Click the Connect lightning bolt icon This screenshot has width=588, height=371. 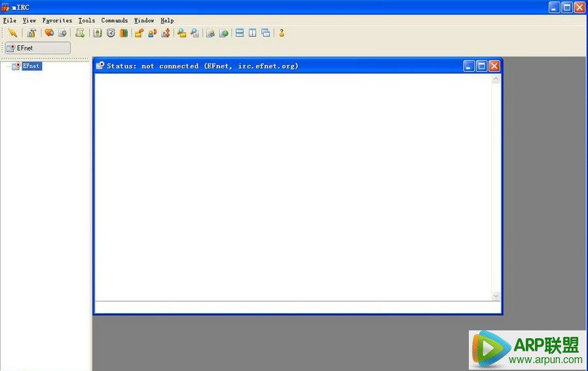[12, 33]
